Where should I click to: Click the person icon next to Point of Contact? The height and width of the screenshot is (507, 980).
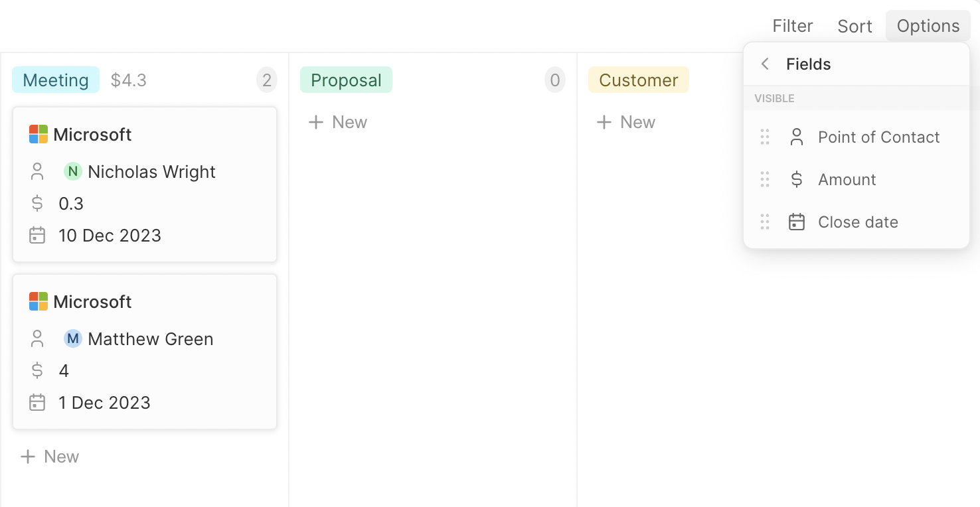coord(797,137)
